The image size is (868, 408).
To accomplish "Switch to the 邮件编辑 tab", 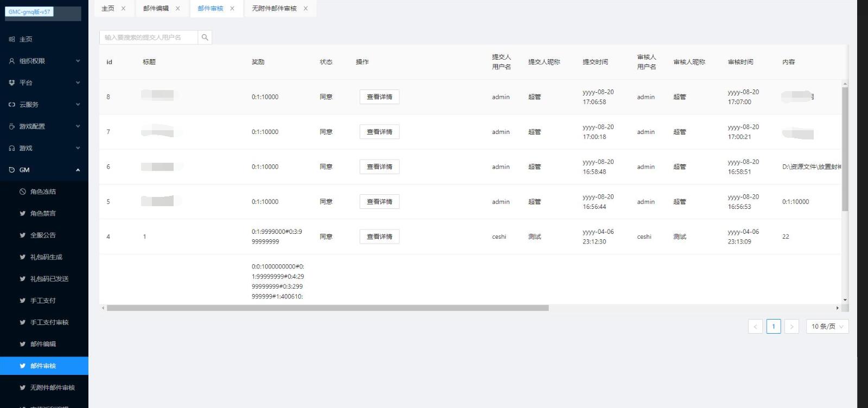I will tap(156, 9).
